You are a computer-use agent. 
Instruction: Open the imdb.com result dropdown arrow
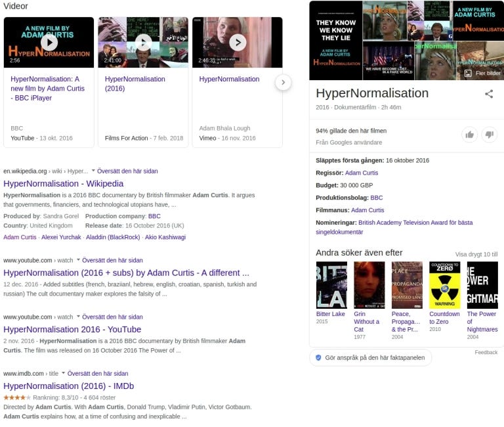(63, 373)
